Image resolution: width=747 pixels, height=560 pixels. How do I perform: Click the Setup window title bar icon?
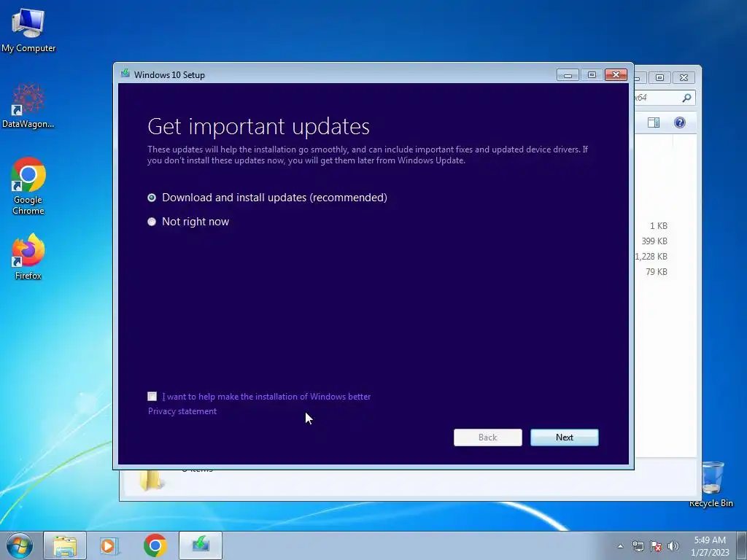click(125, 74)
